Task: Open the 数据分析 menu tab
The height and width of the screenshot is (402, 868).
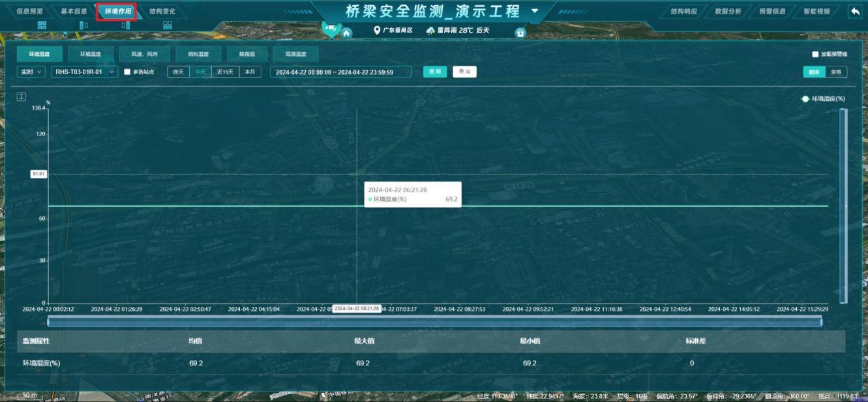Action: coord(728,12)
